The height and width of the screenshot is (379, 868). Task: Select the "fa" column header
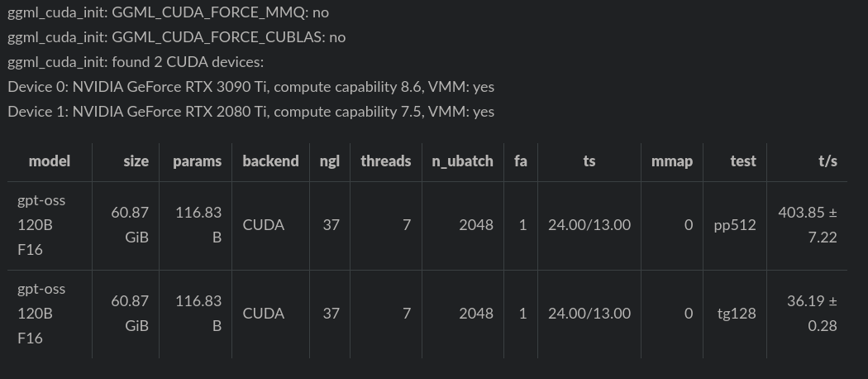tap(520, 161)
